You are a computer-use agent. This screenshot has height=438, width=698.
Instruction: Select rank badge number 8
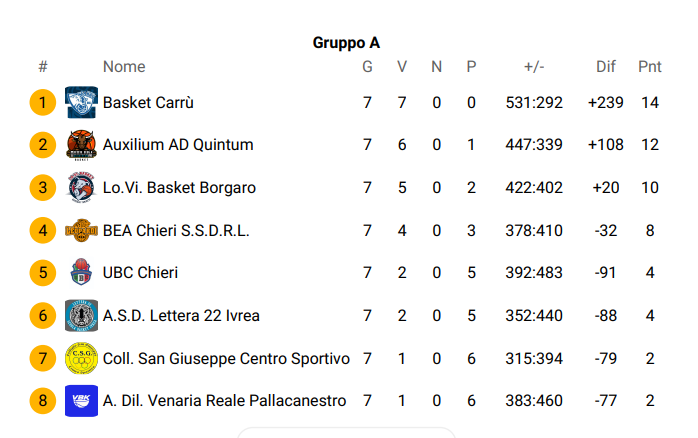43,401
